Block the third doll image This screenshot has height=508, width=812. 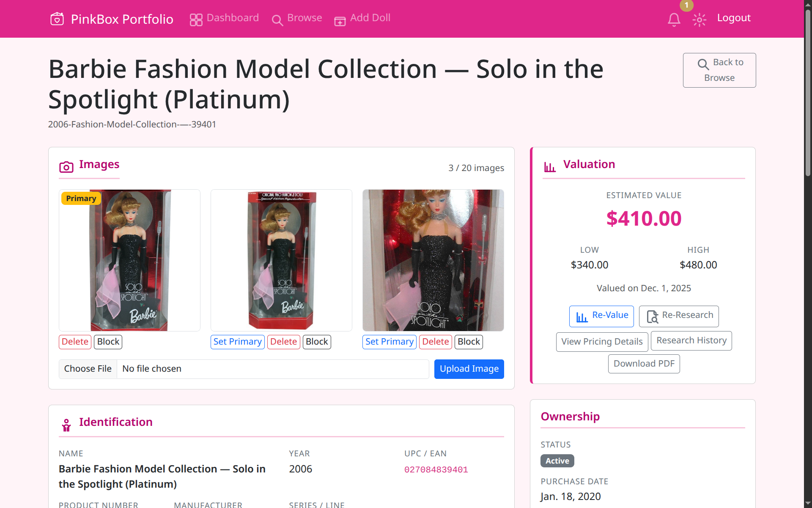click(468, 342)
